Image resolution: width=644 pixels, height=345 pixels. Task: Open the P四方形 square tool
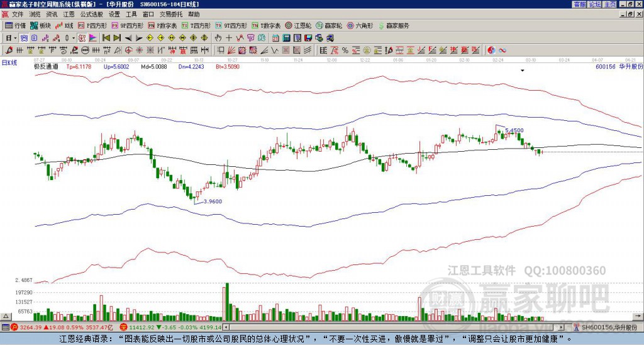(92, 25)
